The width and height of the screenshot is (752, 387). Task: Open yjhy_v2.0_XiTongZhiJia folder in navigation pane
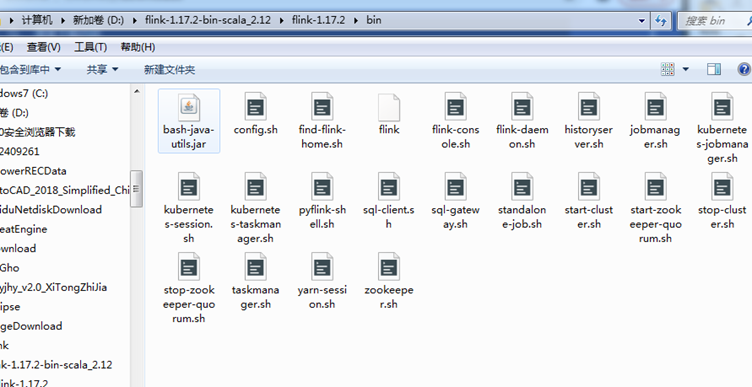point(53,287)
